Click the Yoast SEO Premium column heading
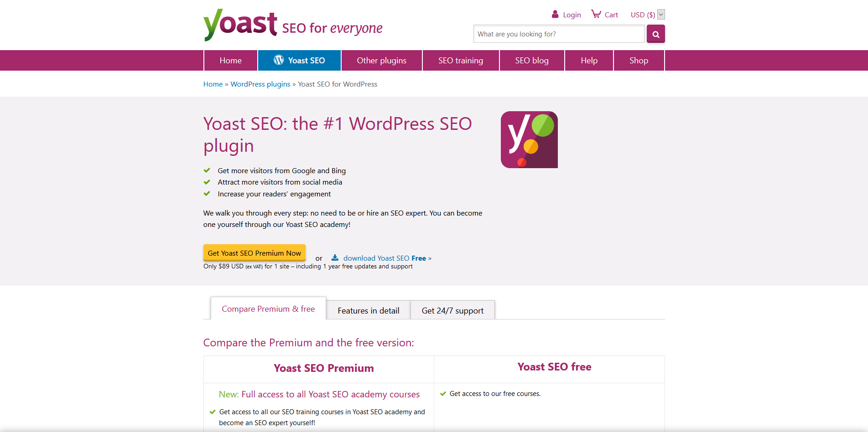868x432 pixels. point(324,368)
